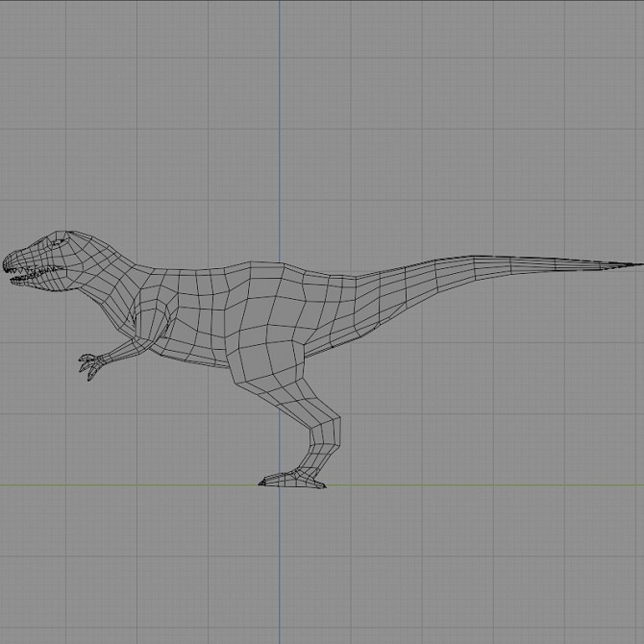The height and width of the screenshot is (644, 644).
Task: Click the dinosaur's eye socket
Action: point(60,242)
